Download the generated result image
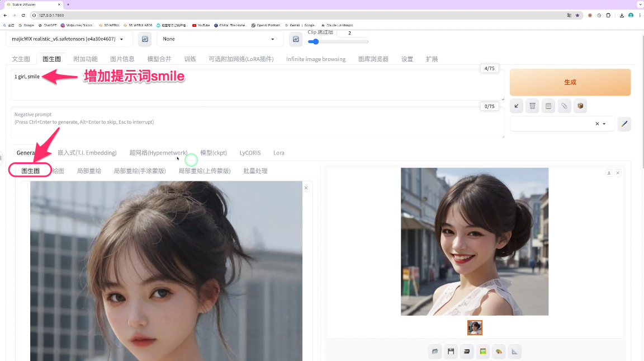Screen dimensions: 644x361 609,173
